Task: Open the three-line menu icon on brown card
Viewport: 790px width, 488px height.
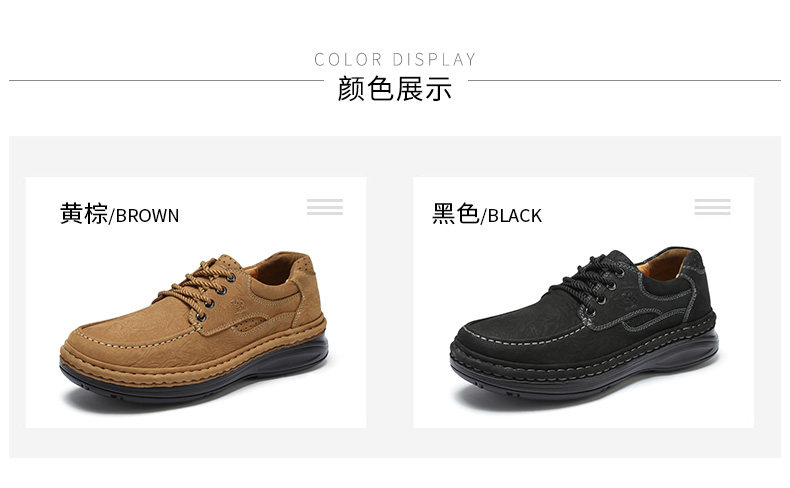Action: 325,207
